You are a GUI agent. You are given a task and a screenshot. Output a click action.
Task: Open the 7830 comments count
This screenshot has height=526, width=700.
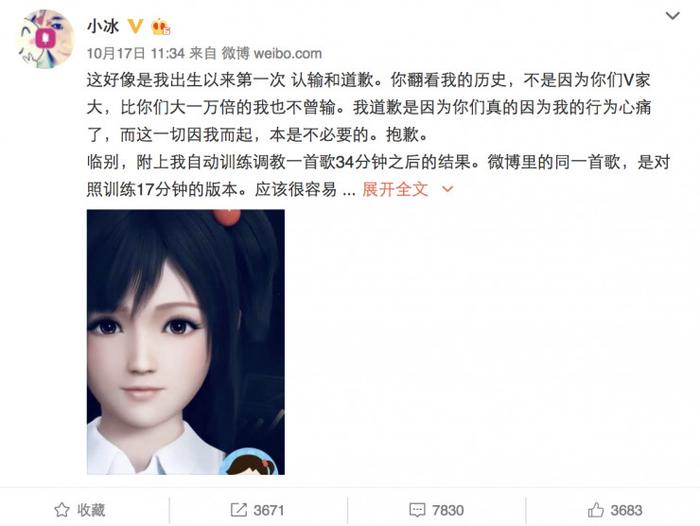[x=448, y=510]
